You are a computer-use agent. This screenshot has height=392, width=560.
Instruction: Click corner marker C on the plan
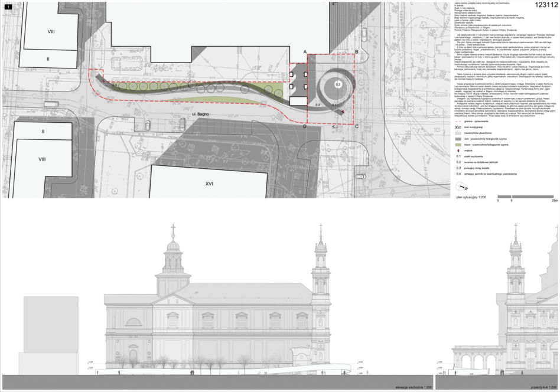356,126
